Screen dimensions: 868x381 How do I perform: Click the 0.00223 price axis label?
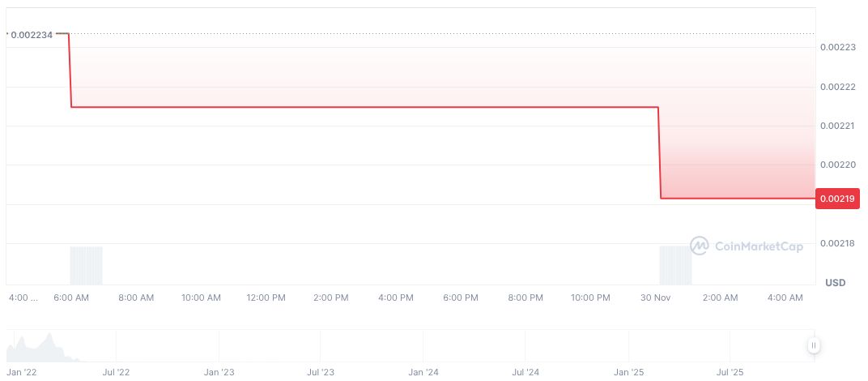[x=838, y=48]
